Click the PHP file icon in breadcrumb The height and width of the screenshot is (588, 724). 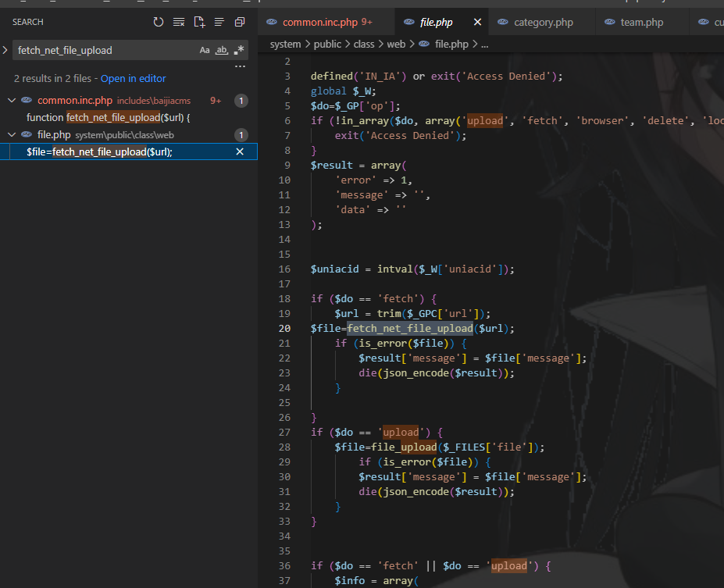click(424, 45)
